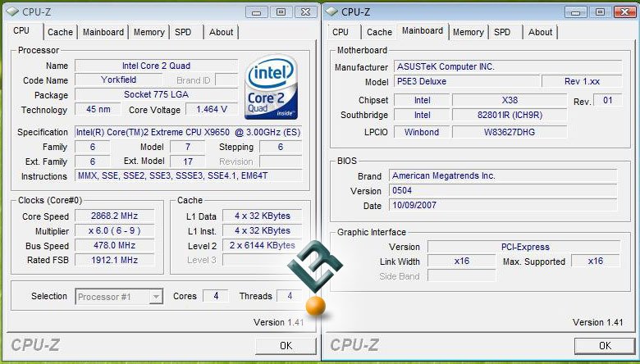This screenshot has height=364, width=640.
Task: Click the Level 2 value 2 x 6144 KBytes
Action: coord(262,245)
